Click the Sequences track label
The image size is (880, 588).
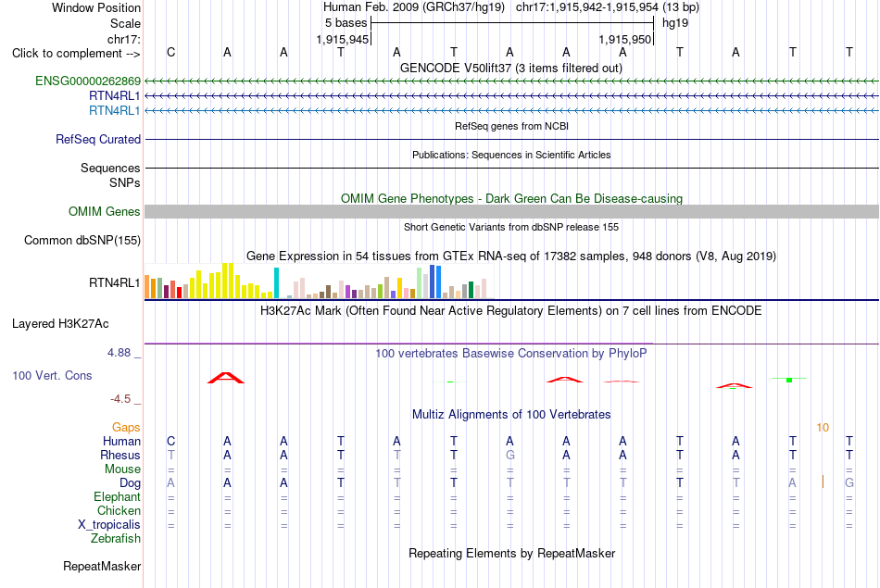tap(110, 168)
